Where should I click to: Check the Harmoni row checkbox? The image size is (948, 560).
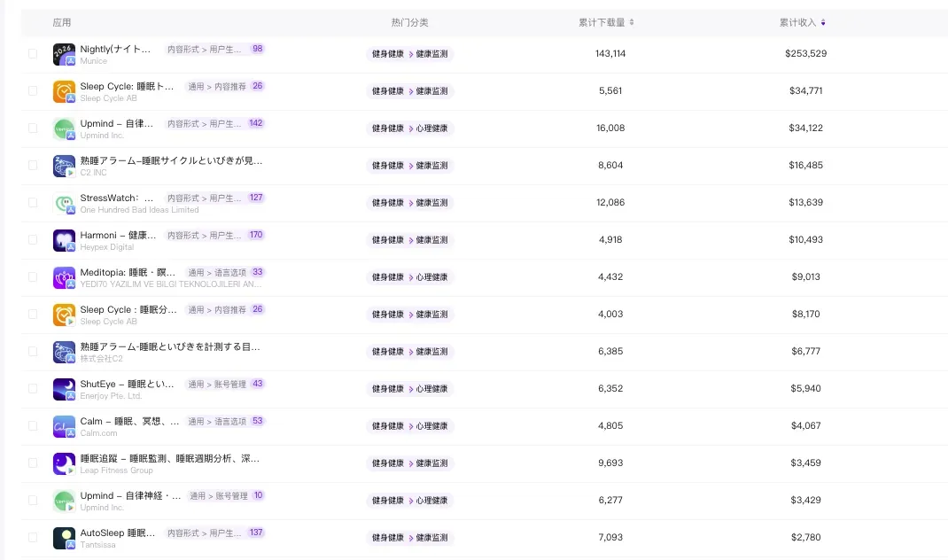click(33, 240)
